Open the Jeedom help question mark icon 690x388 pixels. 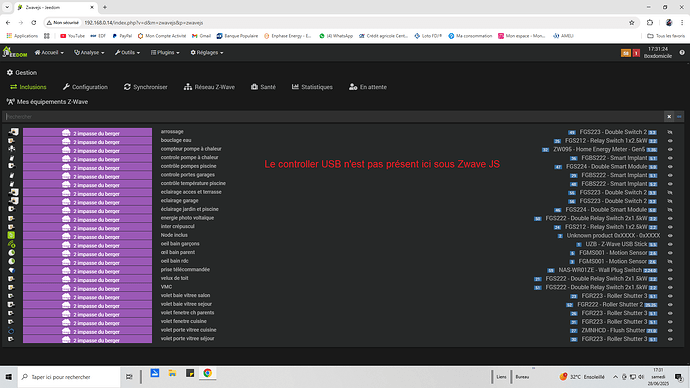click(x=682, y=53)
